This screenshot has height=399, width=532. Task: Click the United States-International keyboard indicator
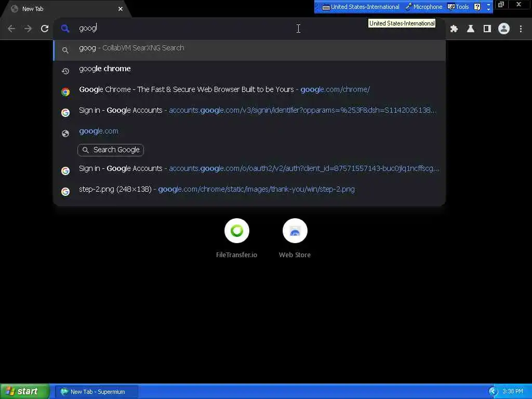361,7
